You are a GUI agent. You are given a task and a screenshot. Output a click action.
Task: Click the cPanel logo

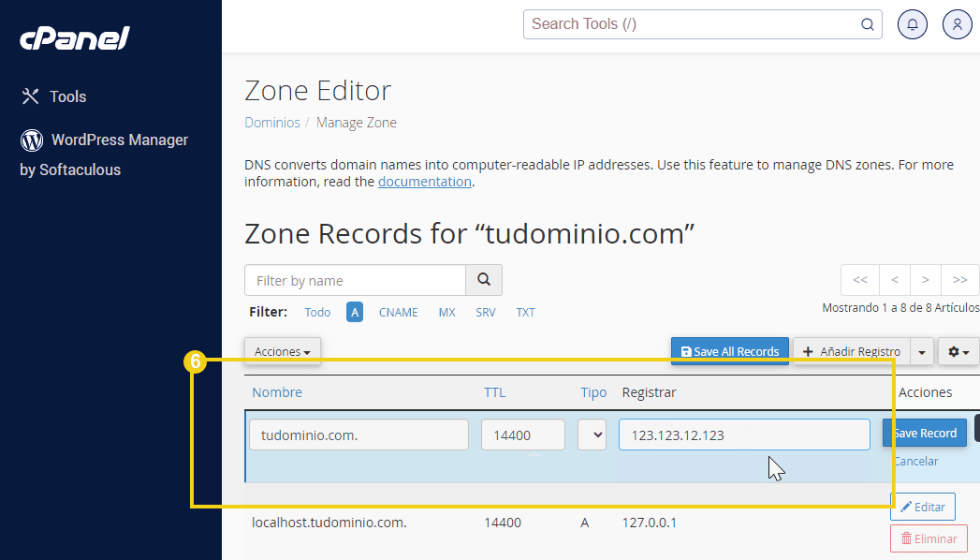(74, 38)
